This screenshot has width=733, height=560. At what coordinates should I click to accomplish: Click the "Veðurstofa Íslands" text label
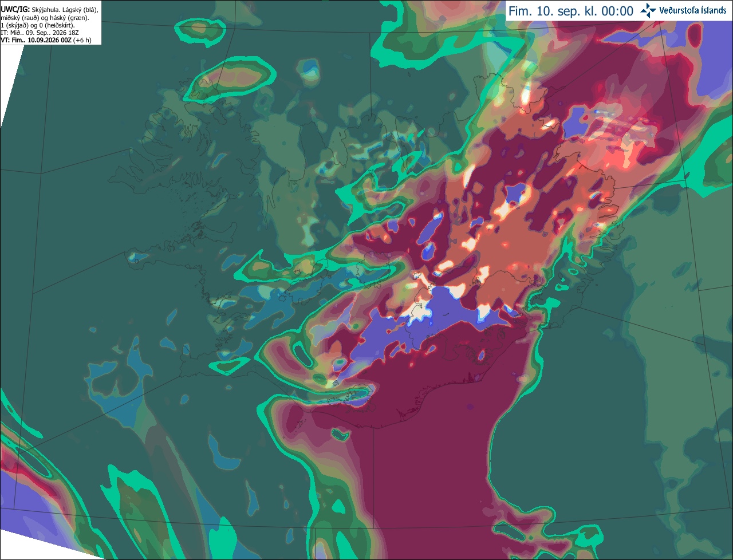[x=693, y=10]
